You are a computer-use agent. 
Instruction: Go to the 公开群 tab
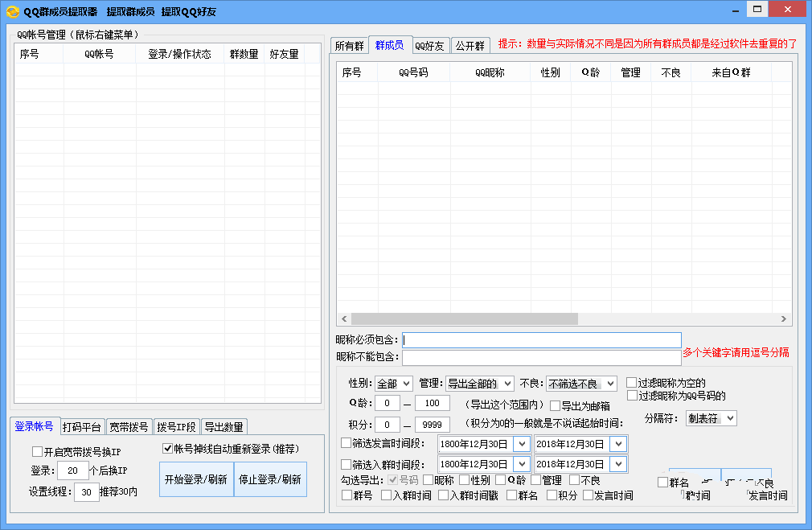pyautogui.click(x=470, y=46)
